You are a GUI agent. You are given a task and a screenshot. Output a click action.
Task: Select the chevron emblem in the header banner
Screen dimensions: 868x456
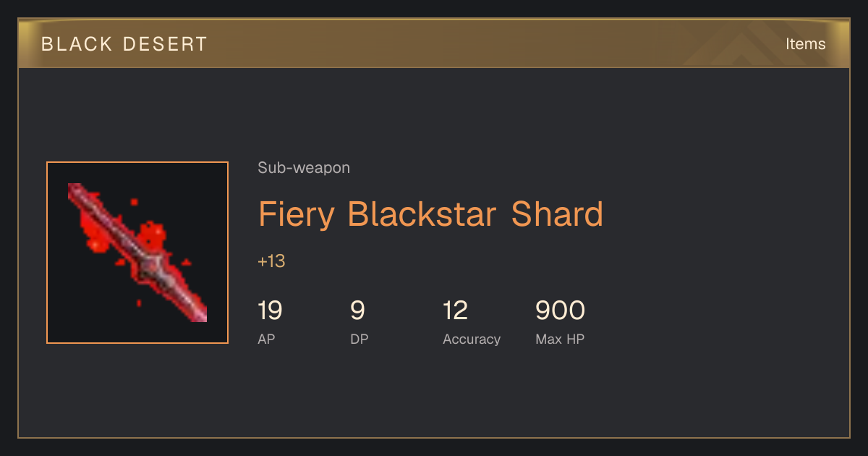click(x=745, y=43)
